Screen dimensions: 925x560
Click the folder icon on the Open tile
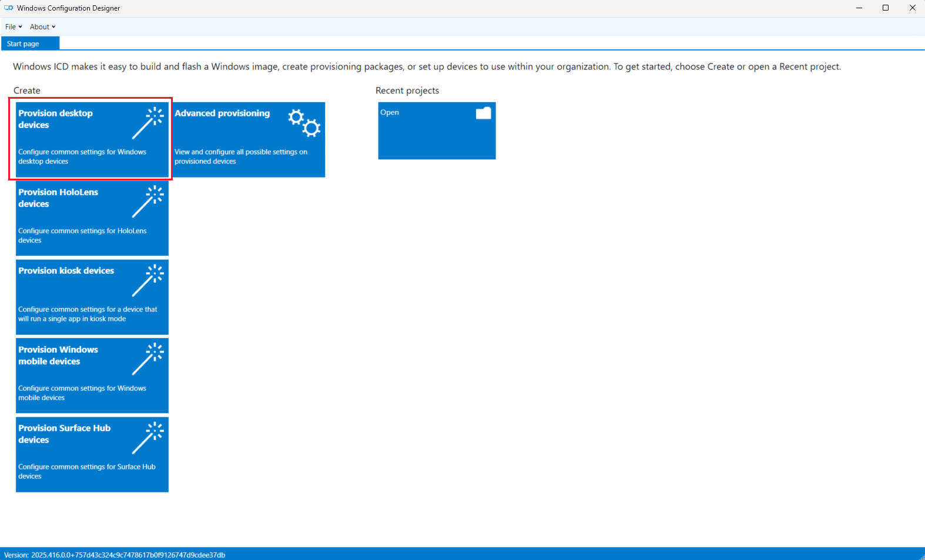pos(483,113)
